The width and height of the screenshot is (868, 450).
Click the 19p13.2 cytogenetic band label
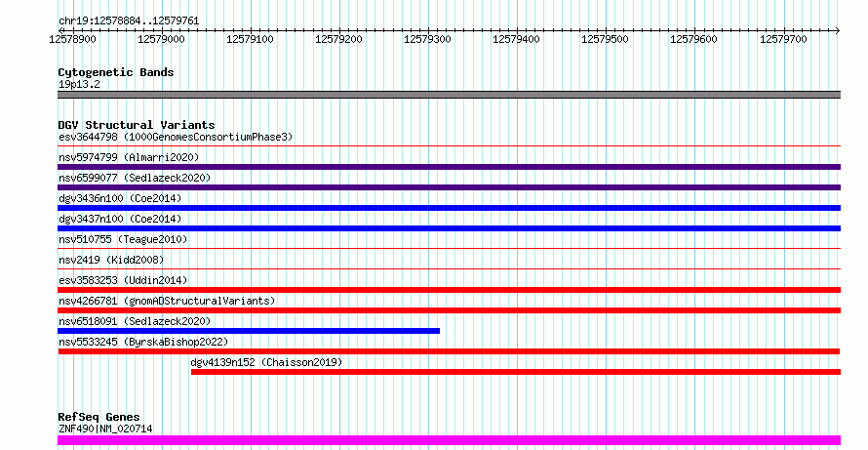[79, 84]
